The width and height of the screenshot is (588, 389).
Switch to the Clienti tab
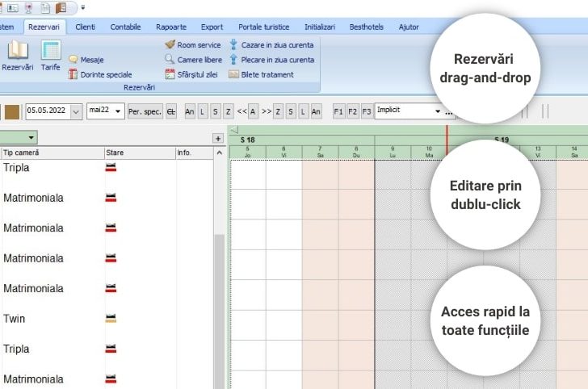coord(85,27)
